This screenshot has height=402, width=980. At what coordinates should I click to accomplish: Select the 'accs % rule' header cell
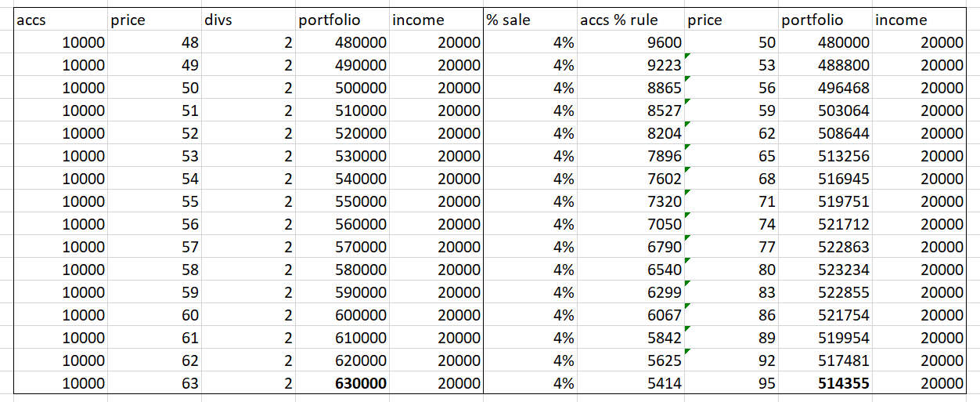click(631, 20)
